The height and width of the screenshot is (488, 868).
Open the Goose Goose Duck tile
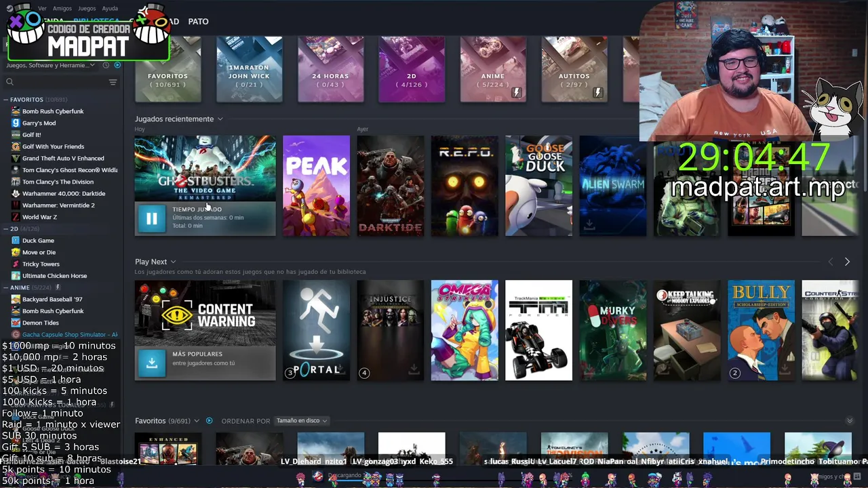[538, 186]
